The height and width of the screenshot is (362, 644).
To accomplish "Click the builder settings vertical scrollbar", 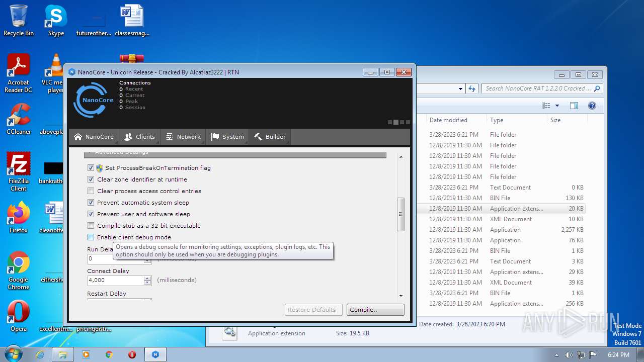I will [401, 214].
